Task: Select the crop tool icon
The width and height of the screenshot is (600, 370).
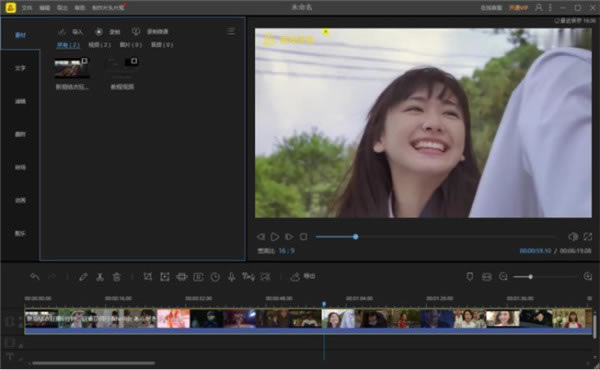Action: click(148, 277)
